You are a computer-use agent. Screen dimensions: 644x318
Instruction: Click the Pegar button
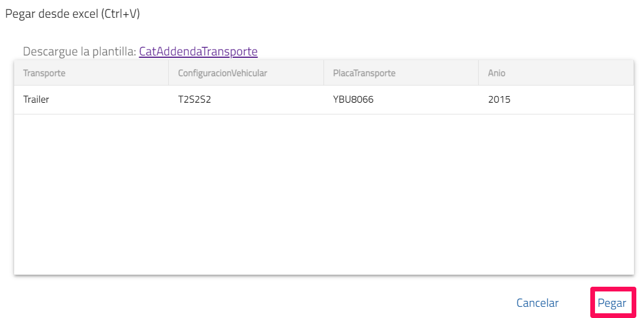click(612, 303)
